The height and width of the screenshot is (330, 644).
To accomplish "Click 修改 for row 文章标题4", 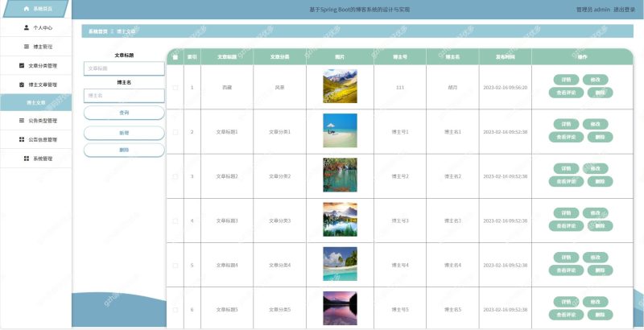I will click(595, 258).
